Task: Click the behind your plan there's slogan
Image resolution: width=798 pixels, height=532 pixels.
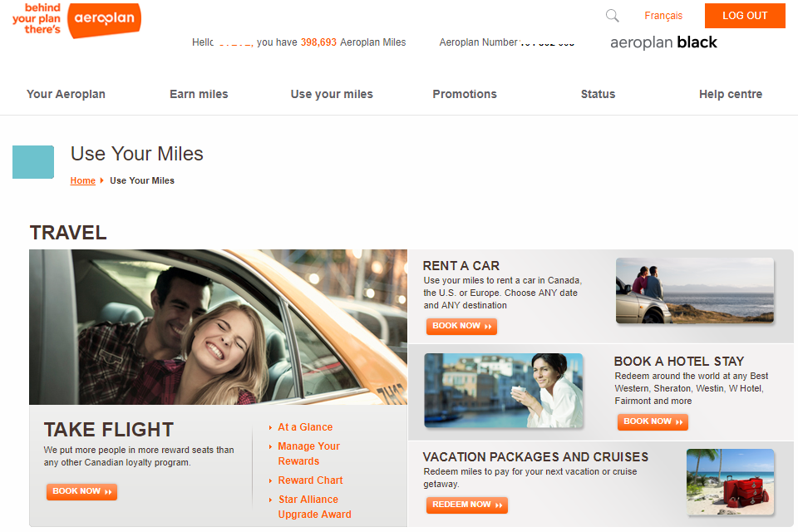Action: [37, 18]
